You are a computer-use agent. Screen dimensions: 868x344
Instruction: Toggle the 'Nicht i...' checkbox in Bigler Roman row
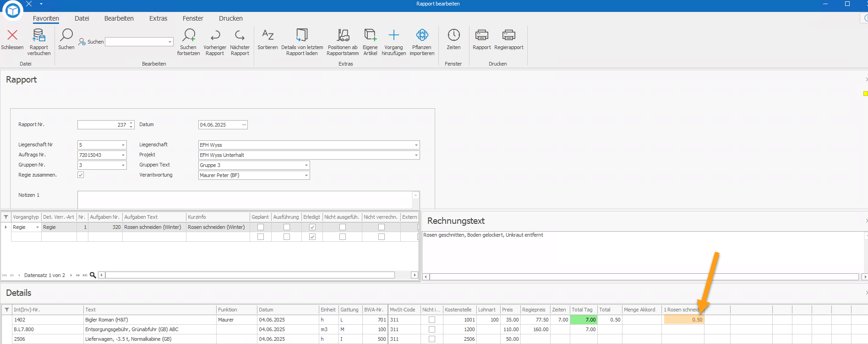(x=432, y=320)
